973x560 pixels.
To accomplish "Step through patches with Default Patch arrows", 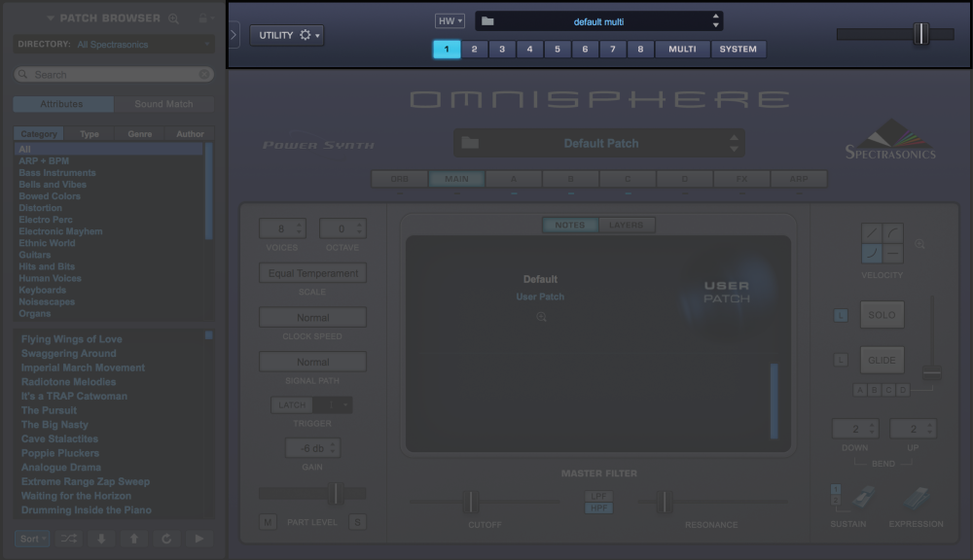I will (x=734, y=143).
